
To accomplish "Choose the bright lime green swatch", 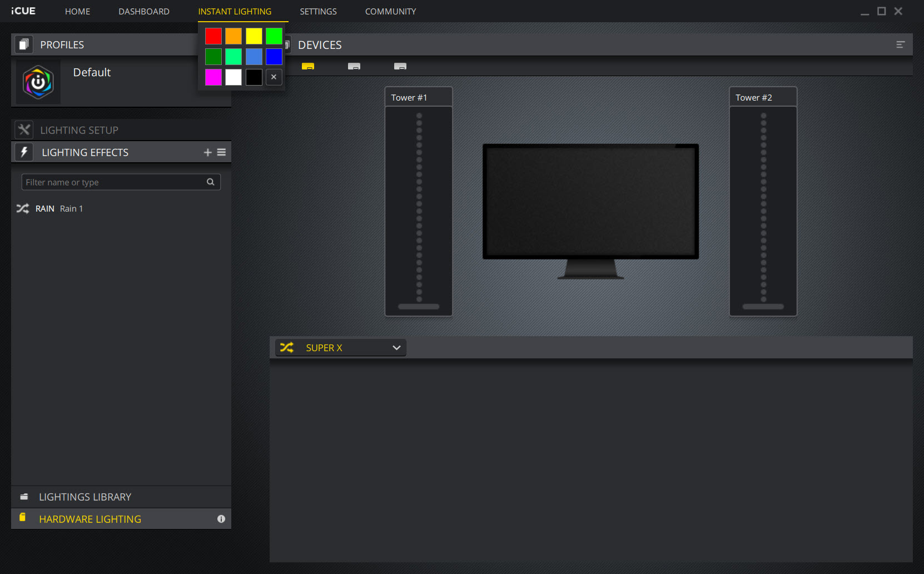I will coord(274,36).
